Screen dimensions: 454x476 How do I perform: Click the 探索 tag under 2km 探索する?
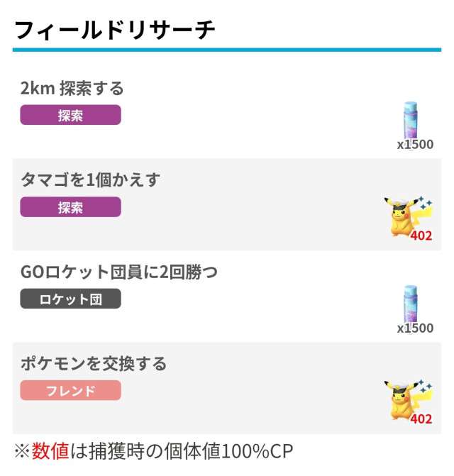click(70, 115)
